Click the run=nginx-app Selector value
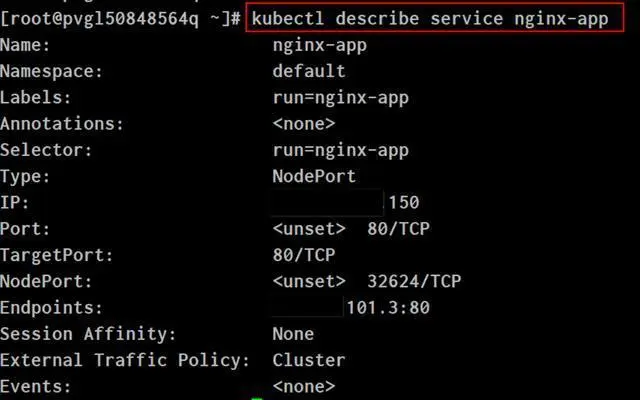 (x=340, y=151)
